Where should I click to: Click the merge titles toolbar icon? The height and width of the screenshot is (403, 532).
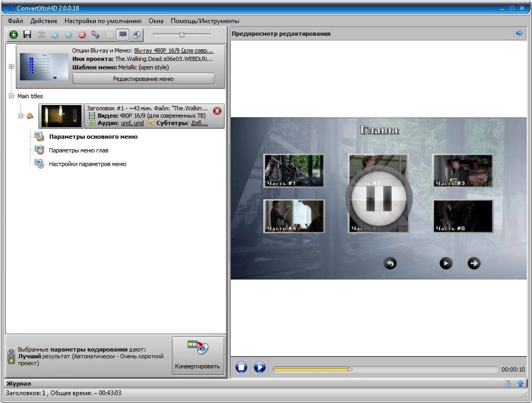point(41,34)
